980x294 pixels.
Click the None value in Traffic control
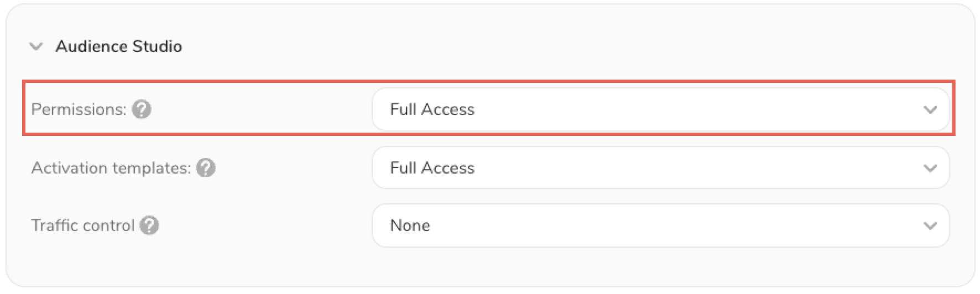[410, 225]
